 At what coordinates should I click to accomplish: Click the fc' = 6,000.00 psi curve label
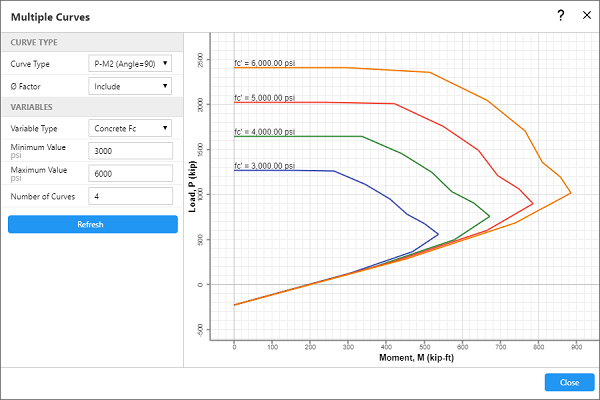[x=263, y=62]
